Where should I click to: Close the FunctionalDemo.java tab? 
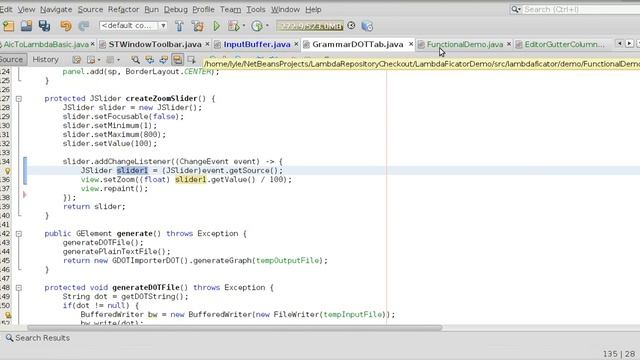coord(509,44)
